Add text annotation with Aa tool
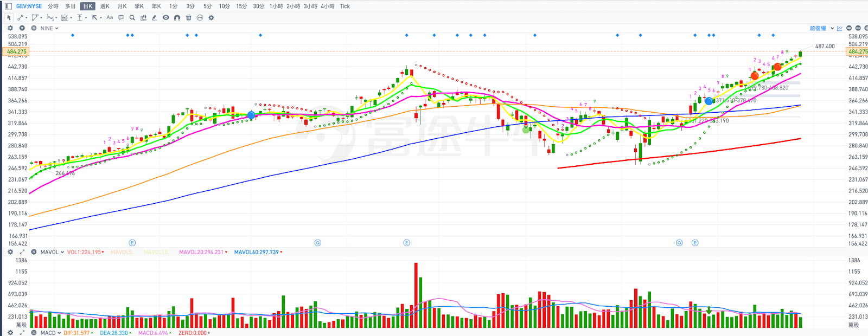 pos(110,17)
